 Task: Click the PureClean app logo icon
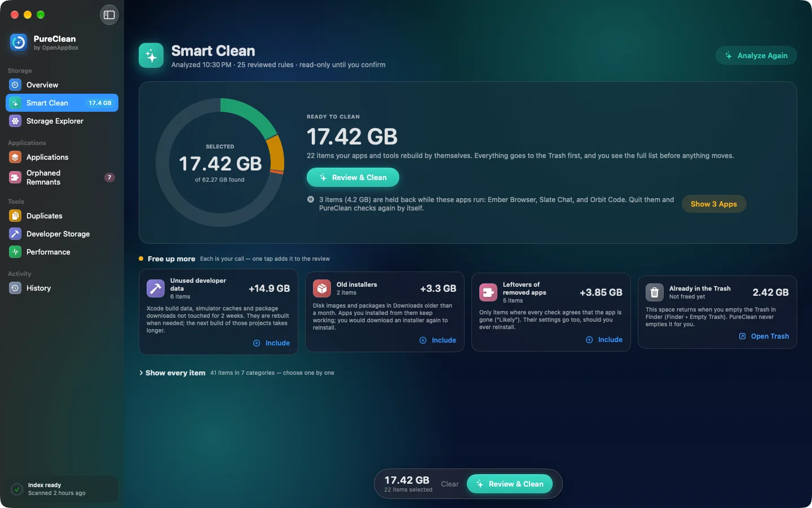19,42
